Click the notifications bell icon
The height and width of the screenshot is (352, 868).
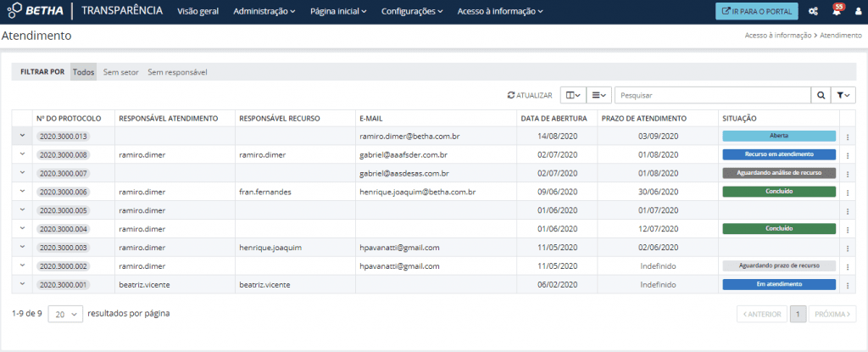pos(836,12)
